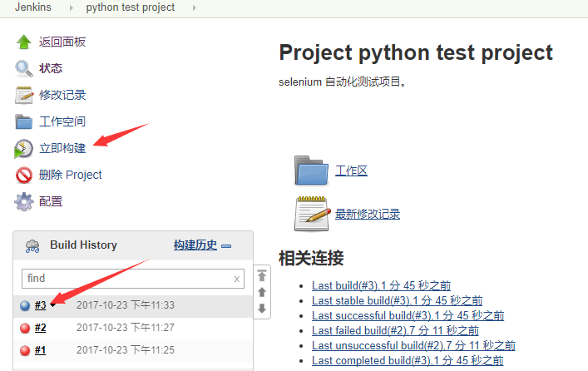Click red status ball of build #2

[25, 329]
